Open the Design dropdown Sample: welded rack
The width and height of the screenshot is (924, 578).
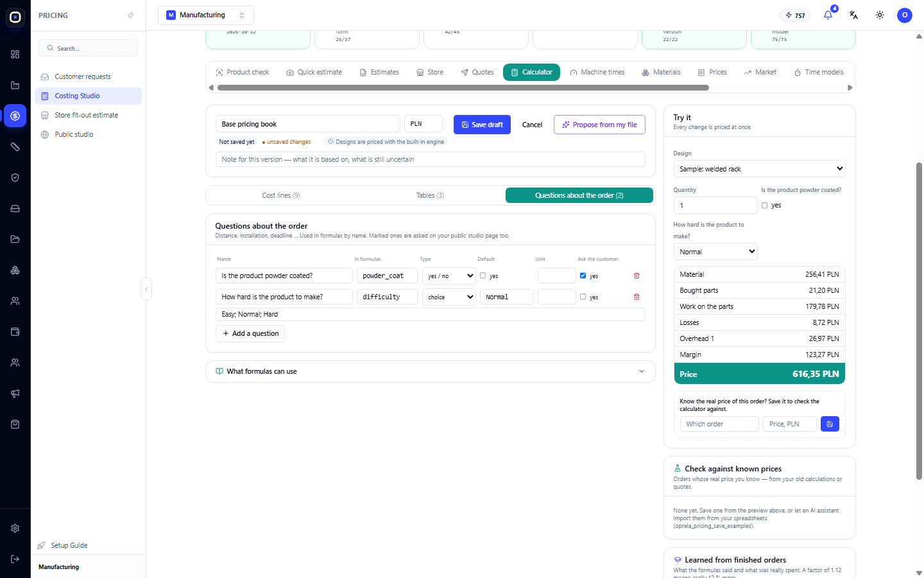759,169
